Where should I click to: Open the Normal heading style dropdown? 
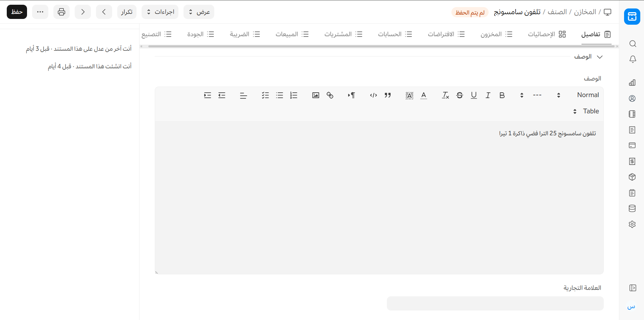coord(578,95)
